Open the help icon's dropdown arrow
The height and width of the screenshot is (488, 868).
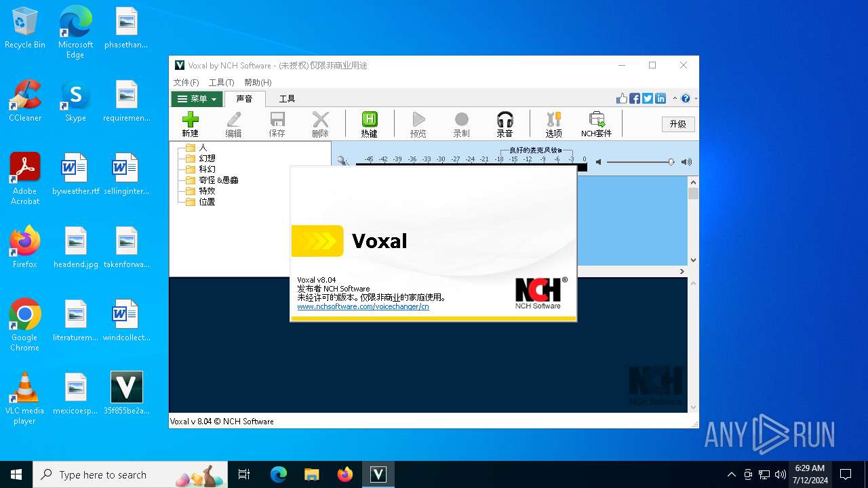click(x=696, y=99)
